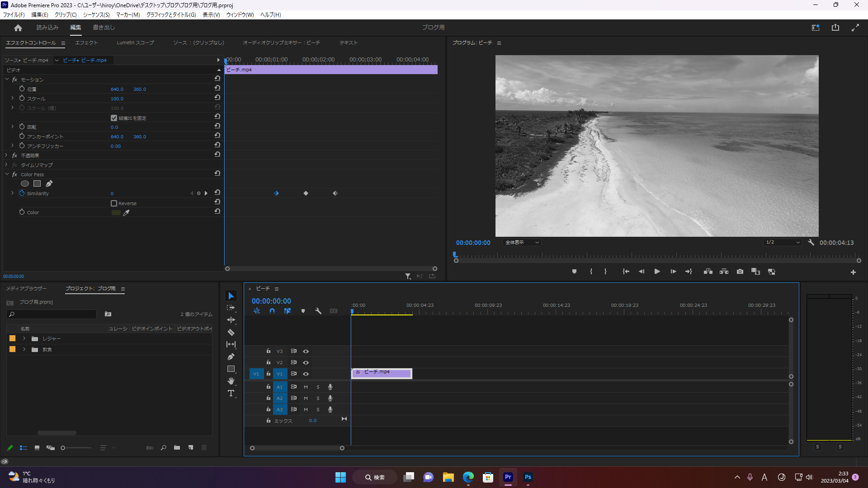The width and height of the screenshot is (868, 488).
Task: Go to Home screen icon
Action: pos(18,28)
